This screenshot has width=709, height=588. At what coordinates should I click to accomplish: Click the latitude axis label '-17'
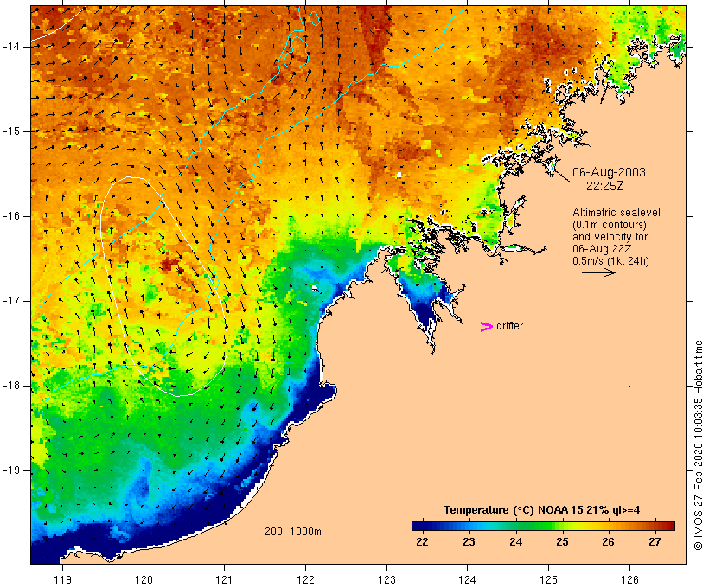pyautogui.click(x=11, y=301)
